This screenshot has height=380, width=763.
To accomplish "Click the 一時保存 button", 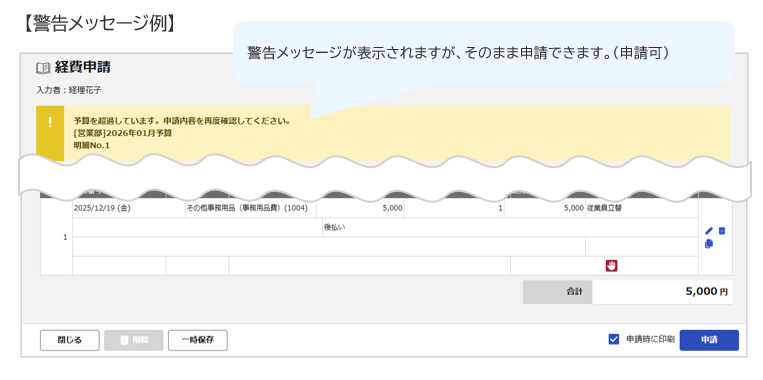I will (198, 340).
